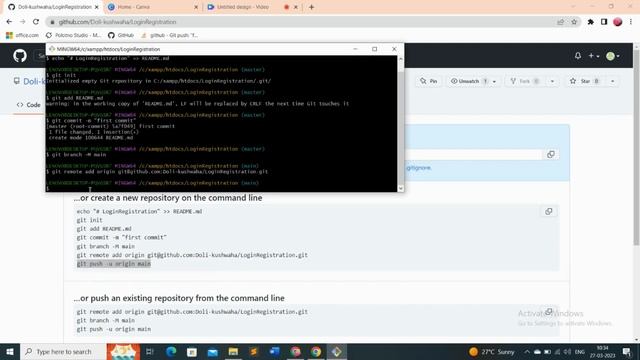The width and height of the screenshot is (640, 360).
Task: Open the office.com bookmark
Action: point(22,36)
